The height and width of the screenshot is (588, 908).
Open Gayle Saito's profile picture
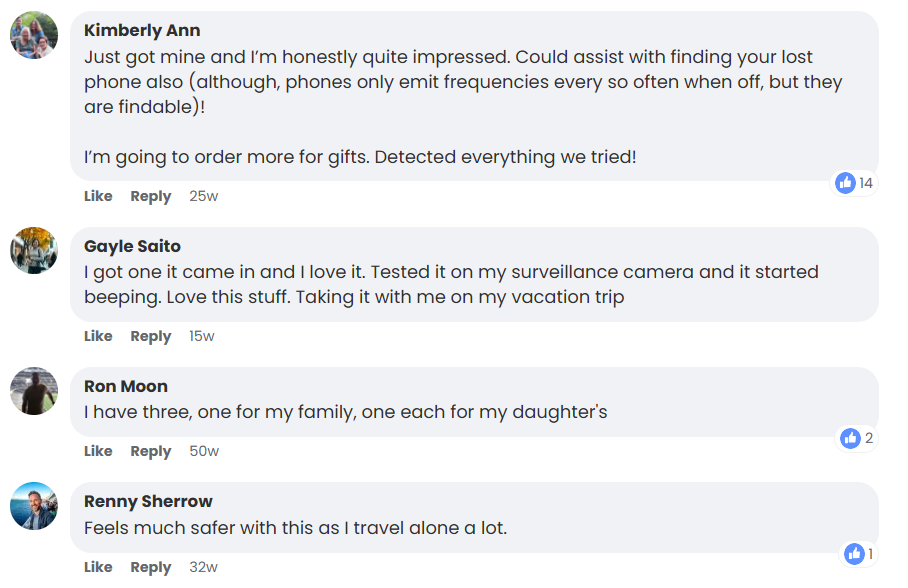(34, 251)
